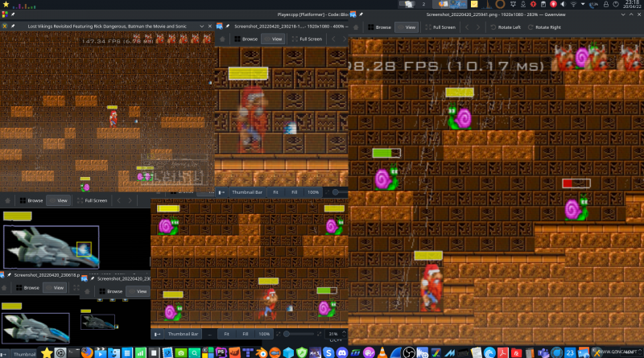Full Screen in lower-left Gwenview toolbar
Viewport: 644px width, 358px height.
point(92,200)
